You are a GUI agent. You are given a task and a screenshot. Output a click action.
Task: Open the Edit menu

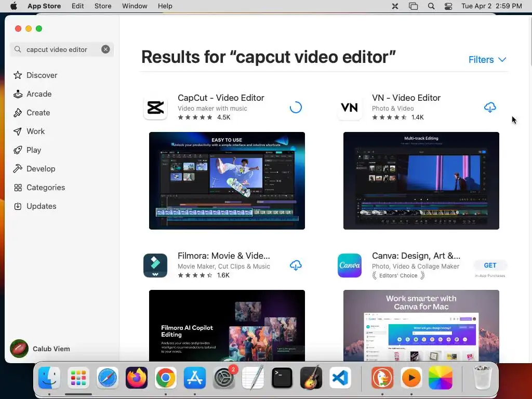point(78,6)
